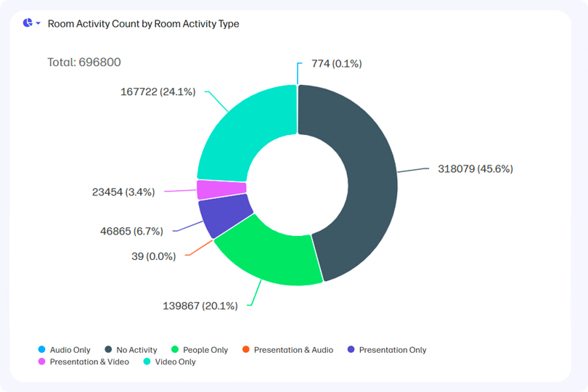This screenshot has width=588, height=392.
Task: Click the Presentation Only legend dot
Action: click(x=351, y=350)
